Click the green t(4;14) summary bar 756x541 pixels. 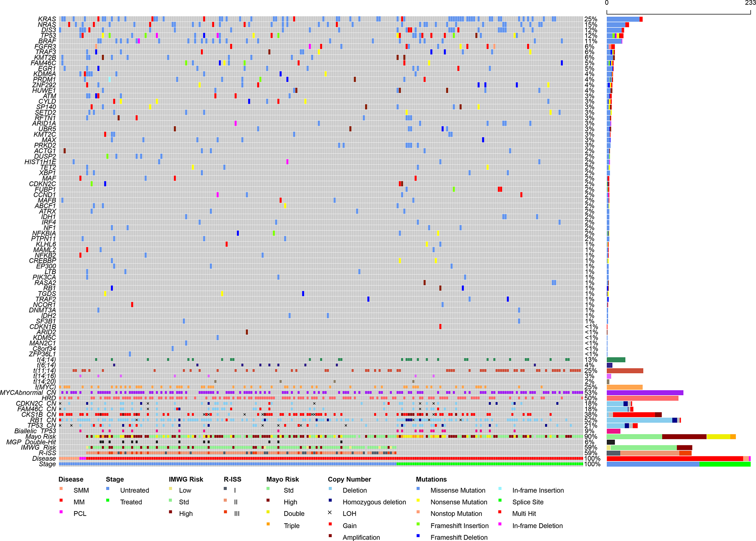[x=616, y=360]
